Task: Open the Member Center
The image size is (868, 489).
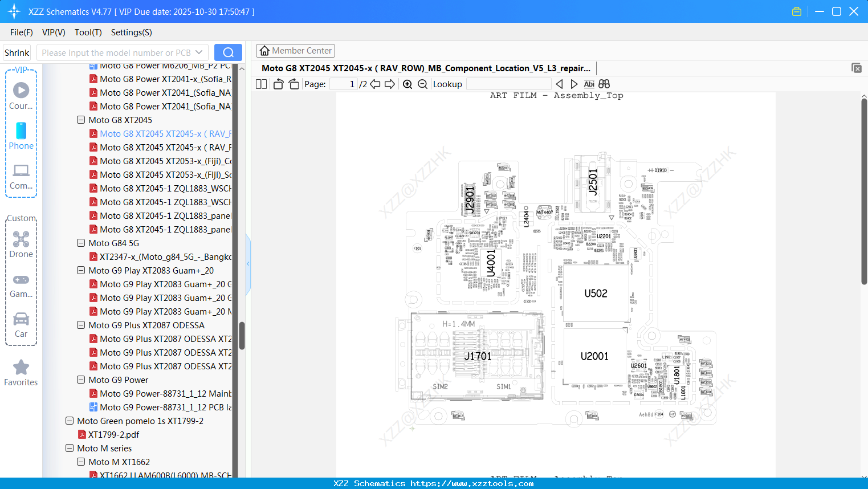Action: [295, 51]
